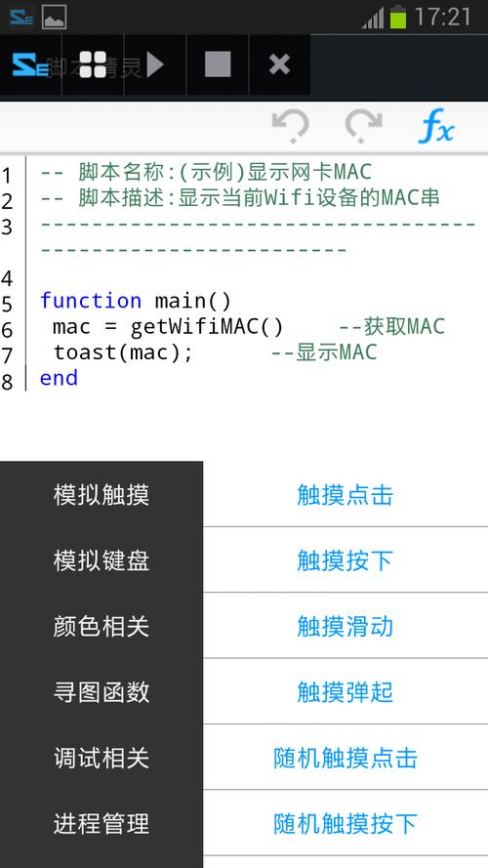This screenshot has height=868, width=488.
Task: Select the 模拟键盘 category
Action: [102, 560]
